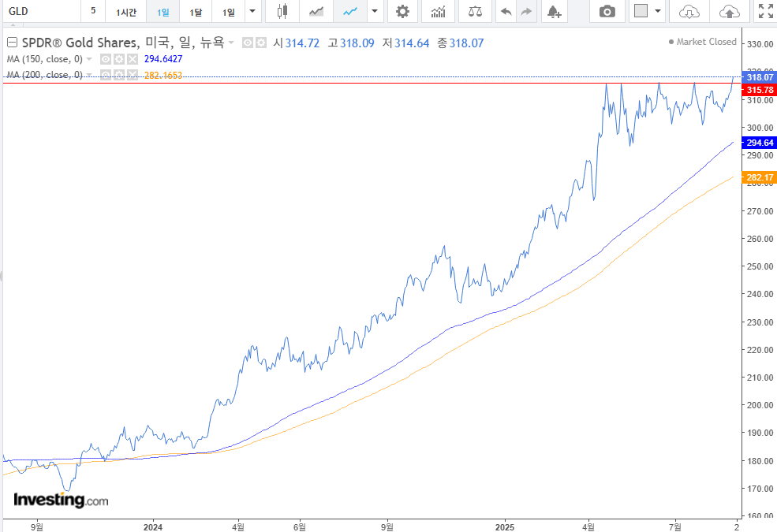Open the indicators menu icon
The image size is (777, 532).
(x=438, y=11)
